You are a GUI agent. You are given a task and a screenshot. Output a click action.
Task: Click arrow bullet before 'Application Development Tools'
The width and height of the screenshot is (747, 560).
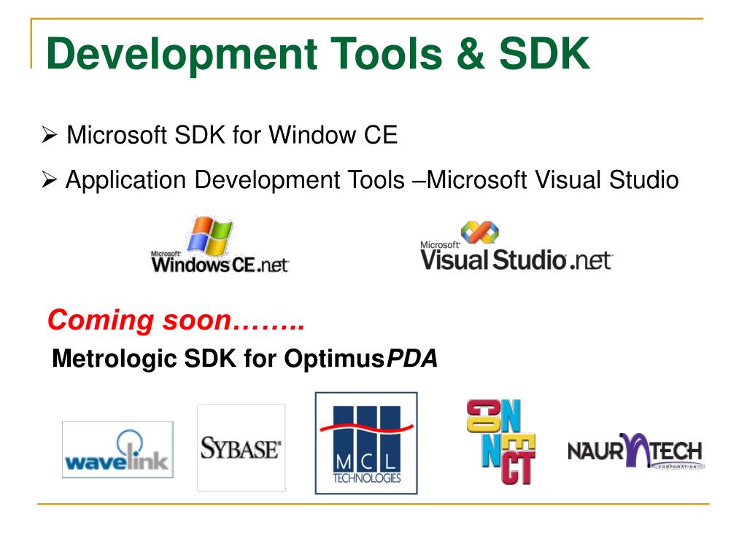tap(49, 180)
